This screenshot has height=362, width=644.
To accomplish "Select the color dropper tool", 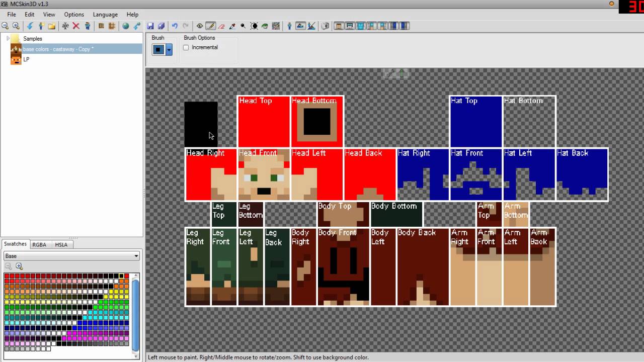I will [x=232, y=26].
